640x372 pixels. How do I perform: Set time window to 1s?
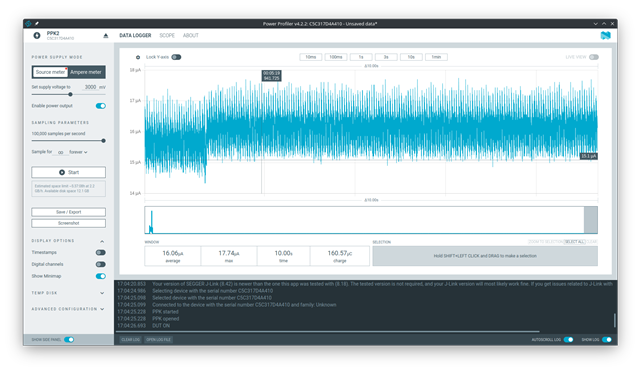pos(361,57)
